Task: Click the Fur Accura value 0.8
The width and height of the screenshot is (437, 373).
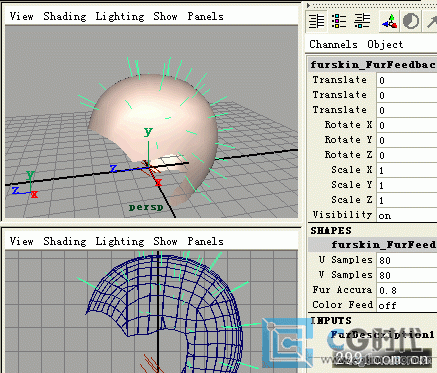Action: [407, 290]
